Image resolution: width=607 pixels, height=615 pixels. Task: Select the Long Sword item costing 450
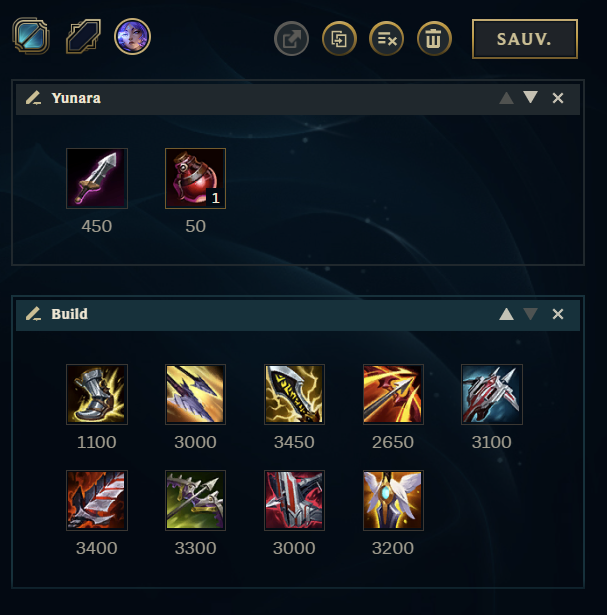pyautogui.click(x=97, y=178)
